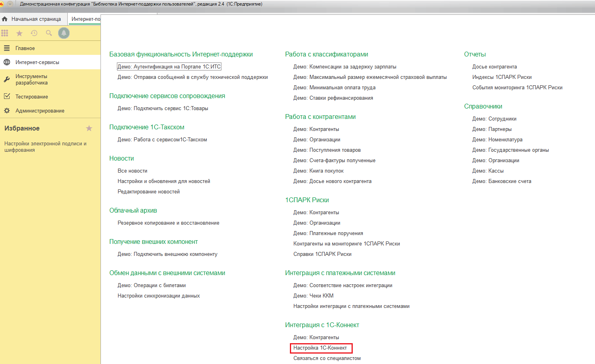Open Резервное копирование и восстановление
This screenshot has width=595, height=364.
(169, 223)
